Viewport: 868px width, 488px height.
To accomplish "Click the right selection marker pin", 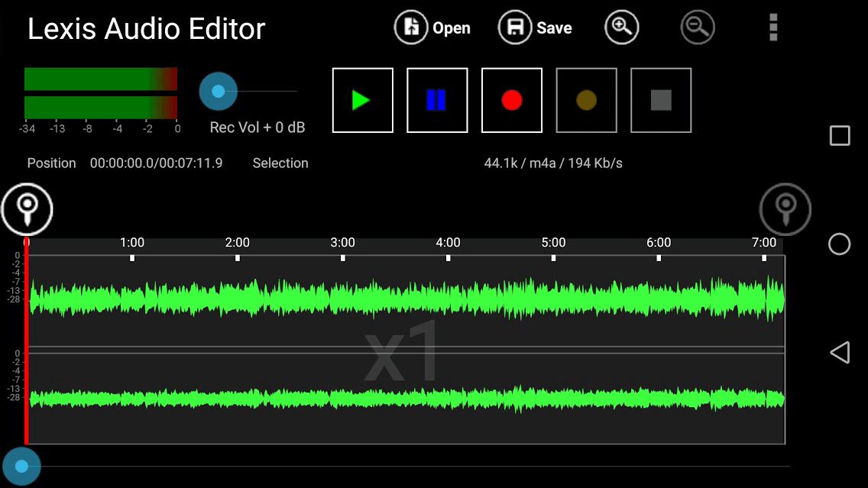I will point(785,209).
